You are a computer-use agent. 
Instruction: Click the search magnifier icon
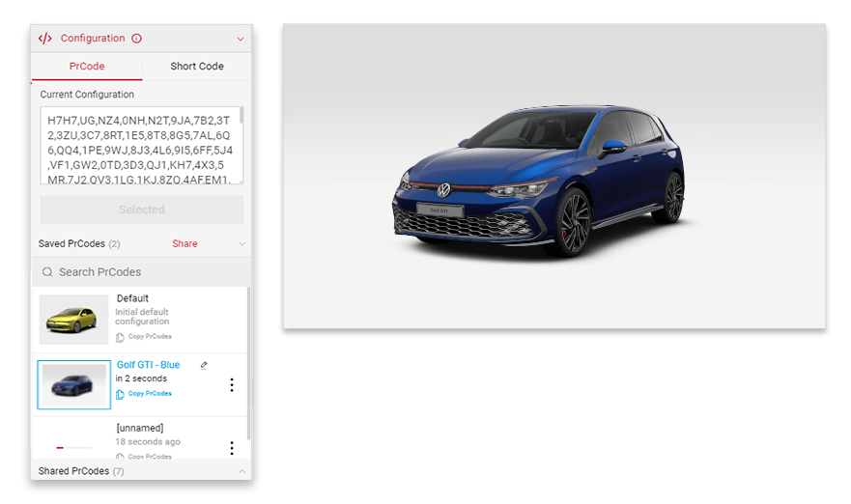point(47,272)
